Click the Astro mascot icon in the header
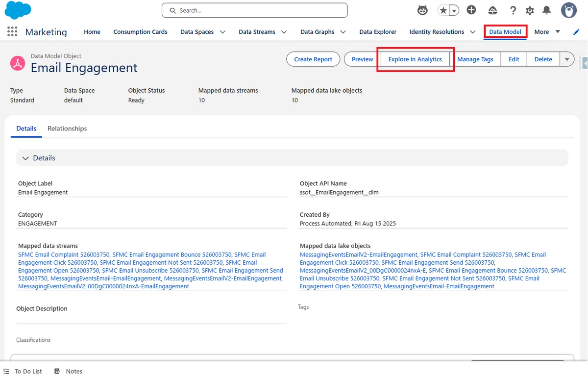The image size is (588, 379). click(422, 10)
